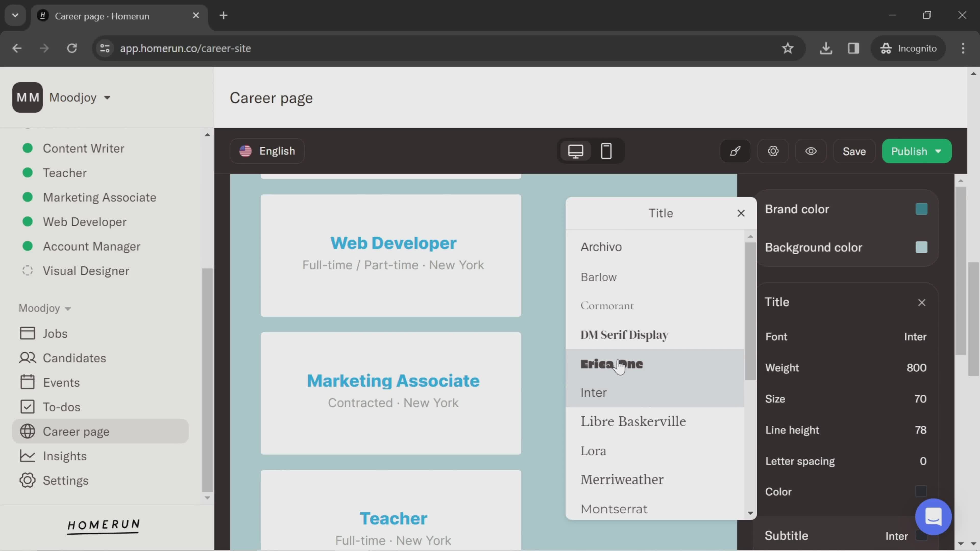The width and height of the screenshot is (980, 551).
Task: Open the Marketing Associate job in sidebar
Action: coord(99,197)
